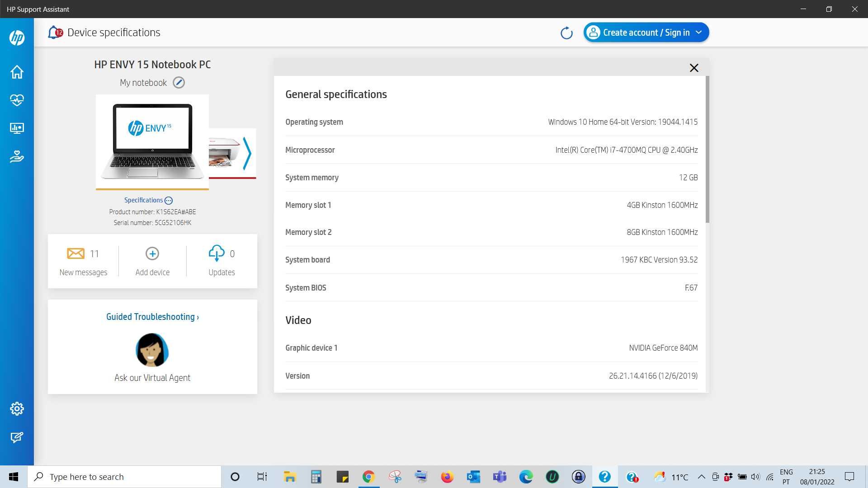Screen dimensions: 868x488
Task: Click System BIOS value F.67
Action: pos(691,288)
